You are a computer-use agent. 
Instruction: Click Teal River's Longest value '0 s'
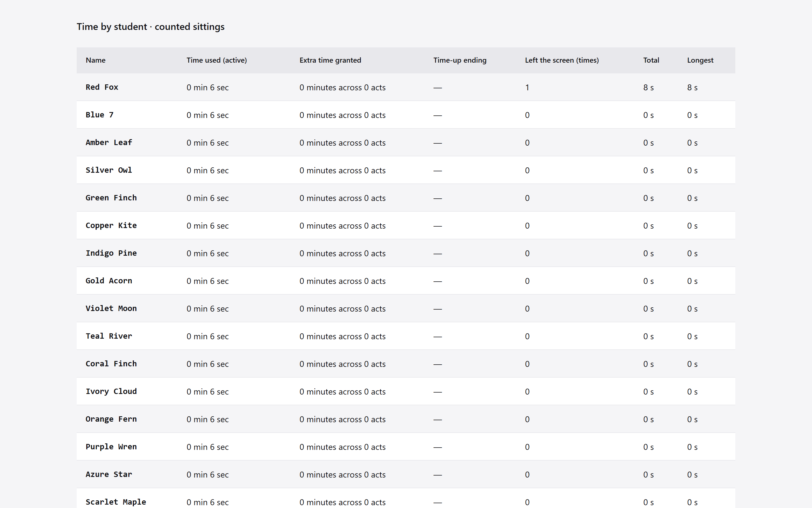pos(692,336)
